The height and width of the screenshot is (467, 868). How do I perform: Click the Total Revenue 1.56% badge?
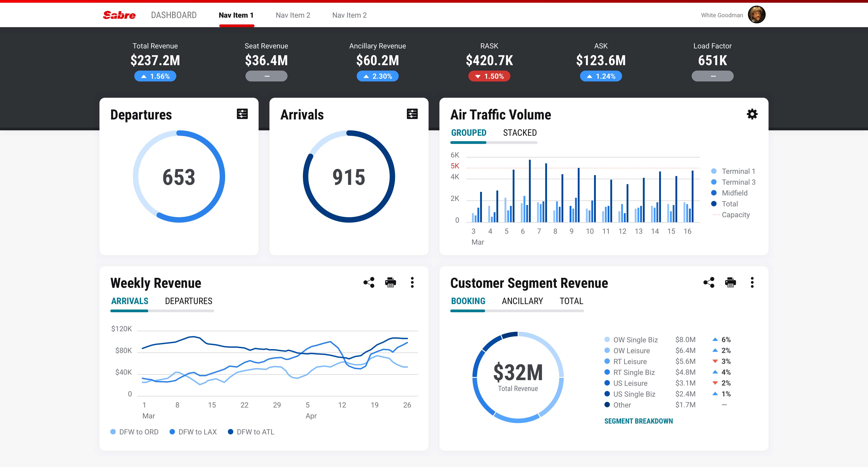155,76
